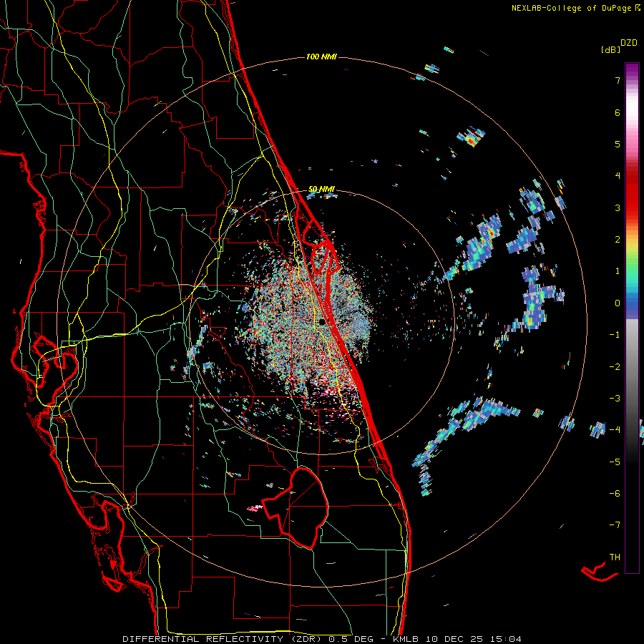Viewport: 644px width, 644px height.
Task: Click the 3 value on color scale
Action: point(618,208)
